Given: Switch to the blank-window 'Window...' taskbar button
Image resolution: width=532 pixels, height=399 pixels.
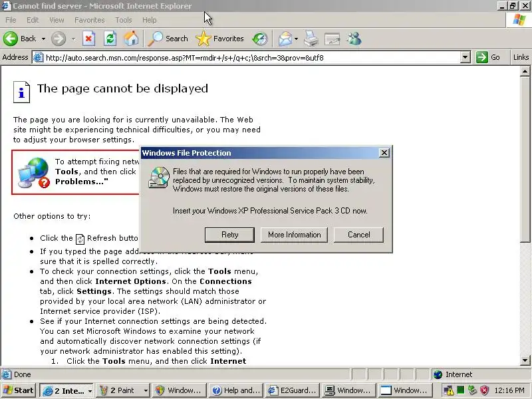Looking at the screenshot, I should pos(405,390).
